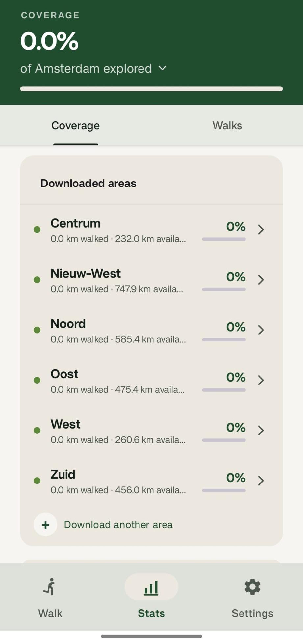Tap the Noord 0% progress bar
Image resolution: width=303 pixels, height=644 pixels.
pos(224,340)
